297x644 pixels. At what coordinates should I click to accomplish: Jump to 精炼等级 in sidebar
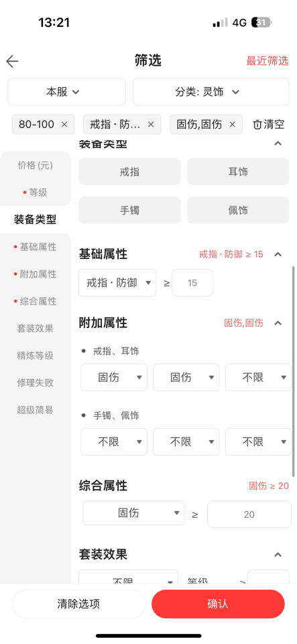[36, 356]
